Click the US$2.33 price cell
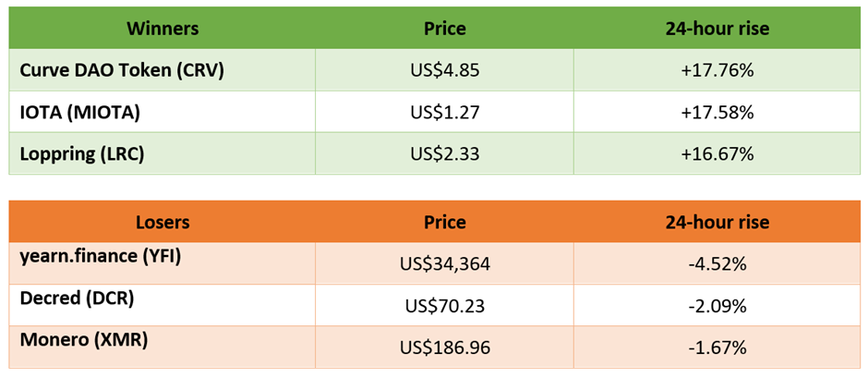The width and height of the screenshot is (868, 378). click(444, 153)
